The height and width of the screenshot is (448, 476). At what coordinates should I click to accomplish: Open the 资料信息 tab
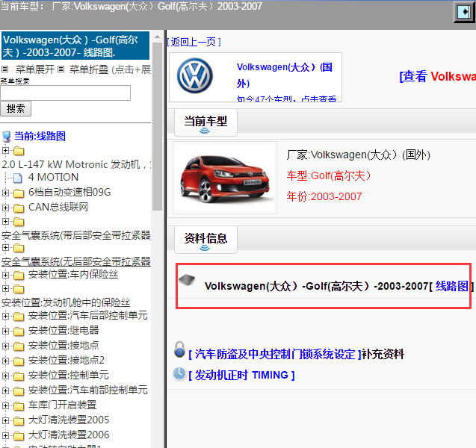coord(205,240)
